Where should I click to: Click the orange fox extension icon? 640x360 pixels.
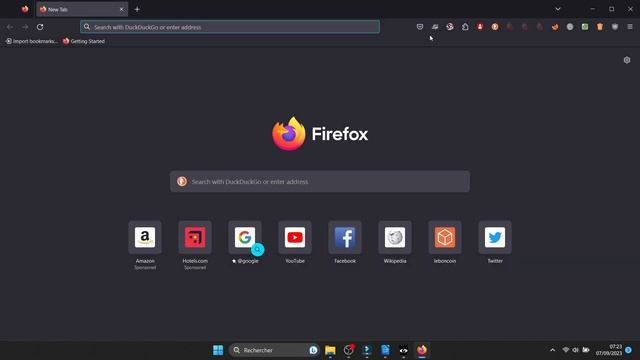pos(555,27)
